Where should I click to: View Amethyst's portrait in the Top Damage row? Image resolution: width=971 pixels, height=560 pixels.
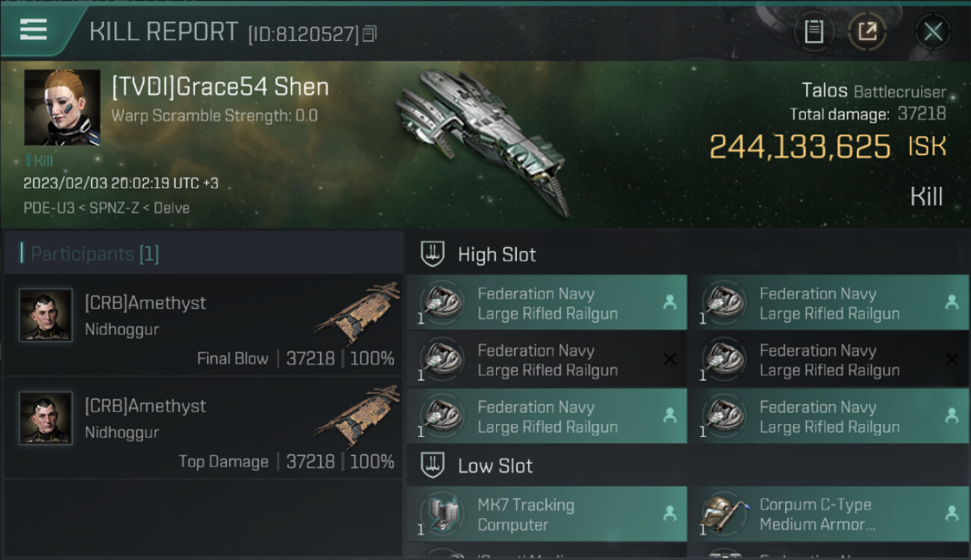46,418
